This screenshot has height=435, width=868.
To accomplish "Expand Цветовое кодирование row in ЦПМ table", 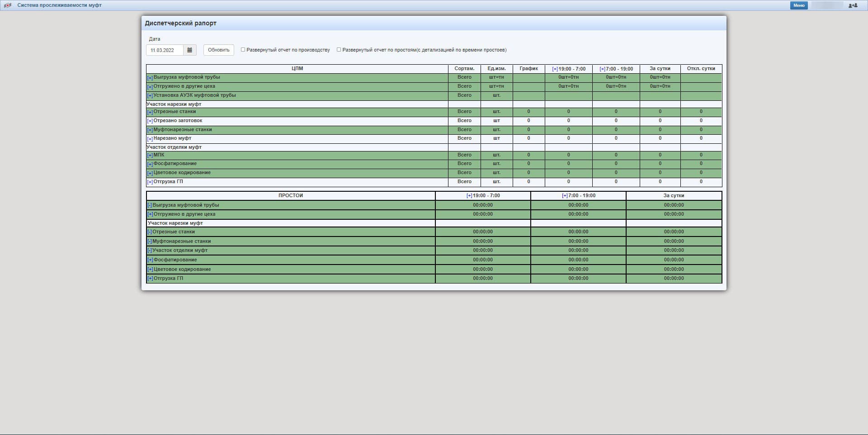I will (150, 173).
